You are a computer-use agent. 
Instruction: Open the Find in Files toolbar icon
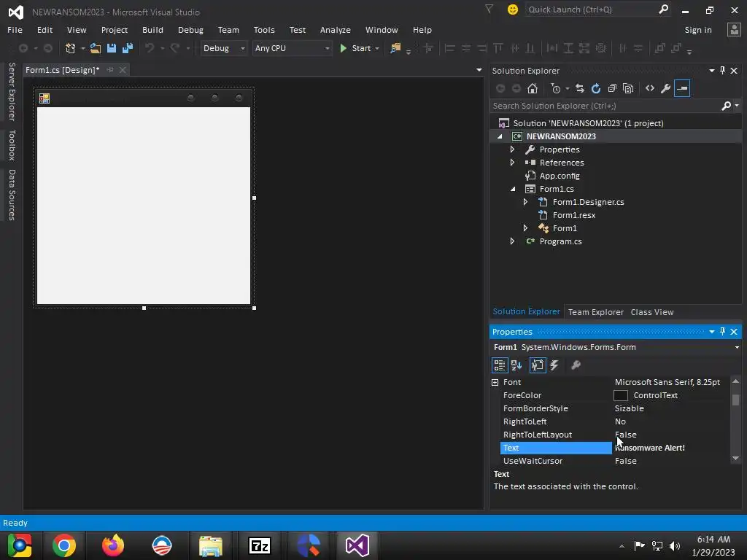point(395,48)
